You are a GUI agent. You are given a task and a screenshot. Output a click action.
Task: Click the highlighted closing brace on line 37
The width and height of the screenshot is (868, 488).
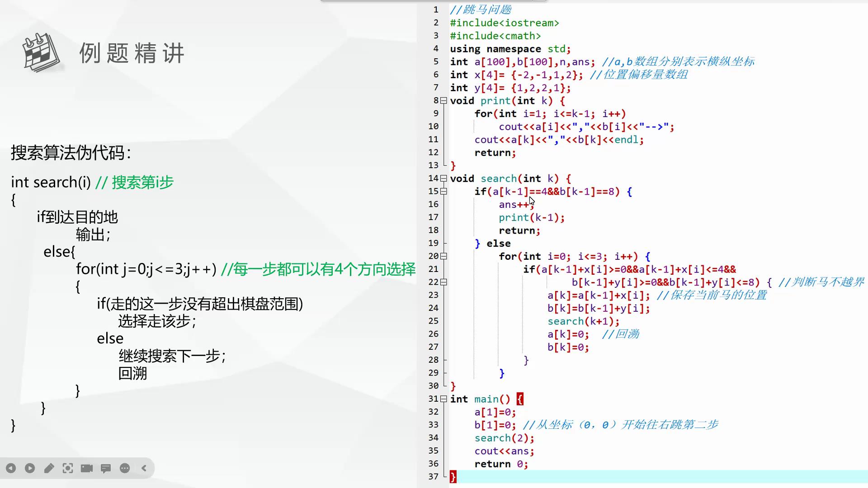(x=453, y=477)
